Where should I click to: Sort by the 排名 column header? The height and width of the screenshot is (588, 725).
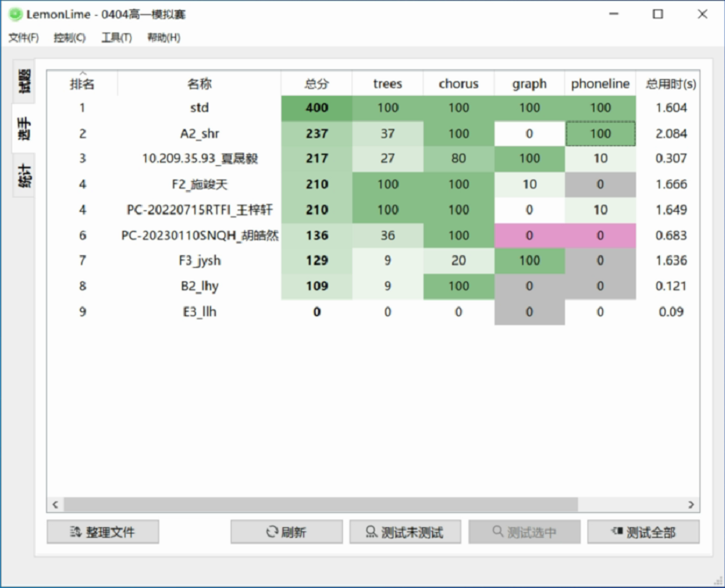[x=82, y=84]
